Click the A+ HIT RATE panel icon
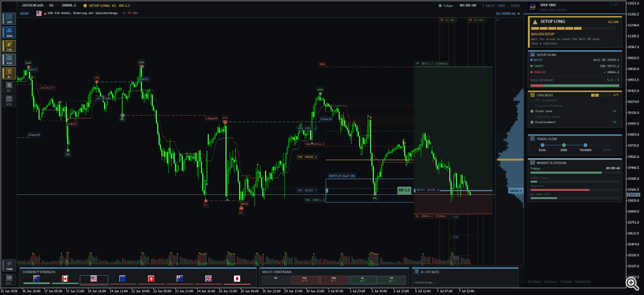 tap(416, 272)
